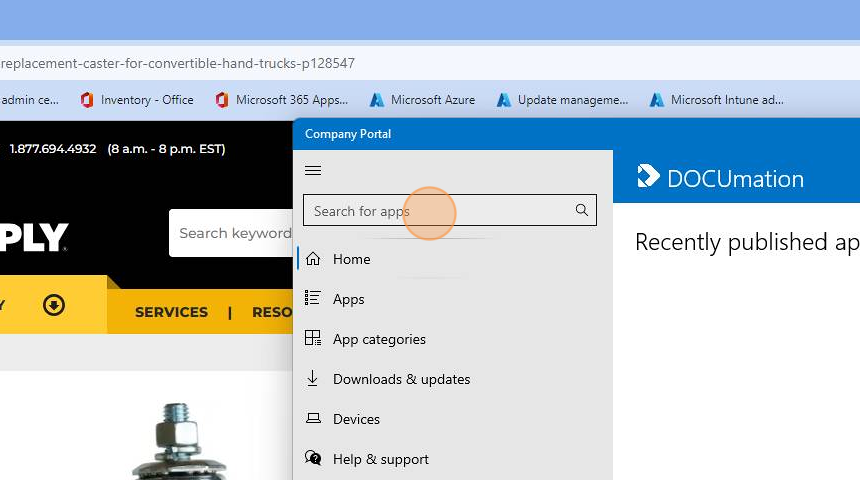Click the Devices laptop icon

(x=313, y=418)
